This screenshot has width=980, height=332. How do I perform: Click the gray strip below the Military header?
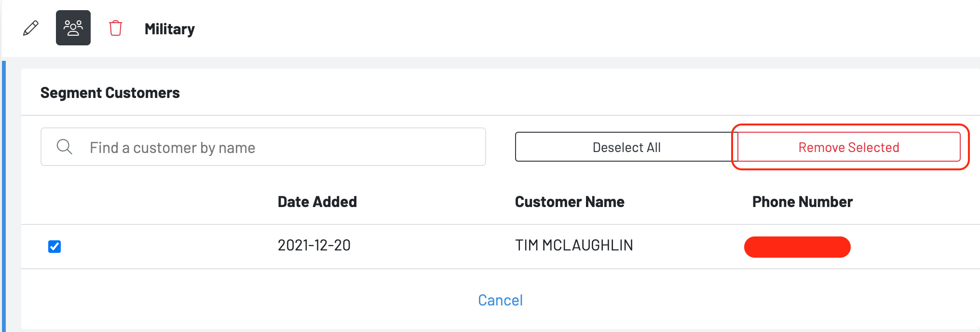click(482, 63)
